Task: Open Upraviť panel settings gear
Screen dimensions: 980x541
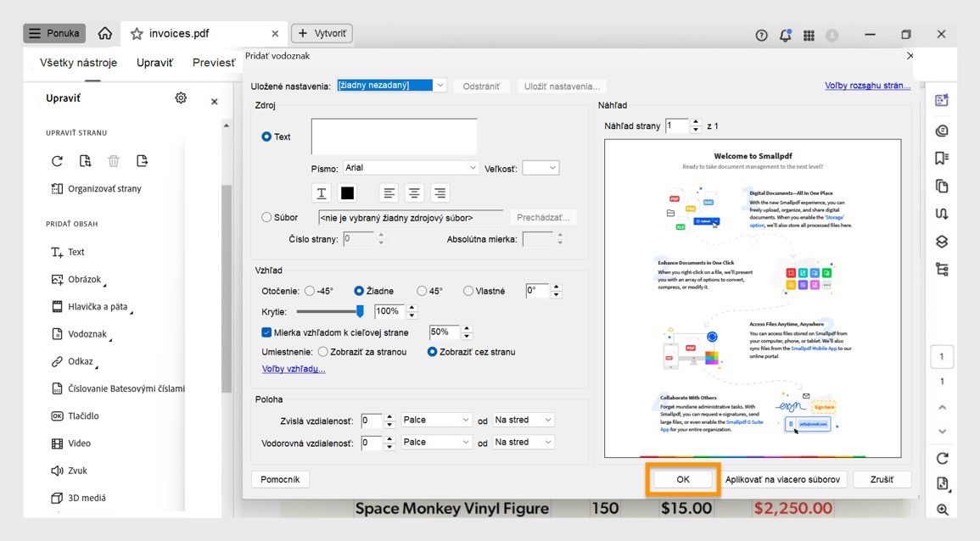Action: (x=181, y=98)
